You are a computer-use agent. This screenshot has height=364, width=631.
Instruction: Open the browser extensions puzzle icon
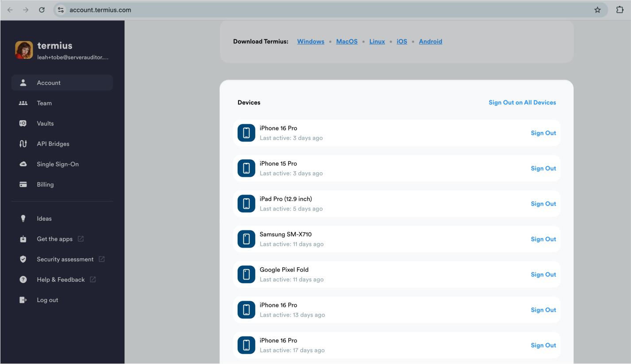(x=620, y=10)
